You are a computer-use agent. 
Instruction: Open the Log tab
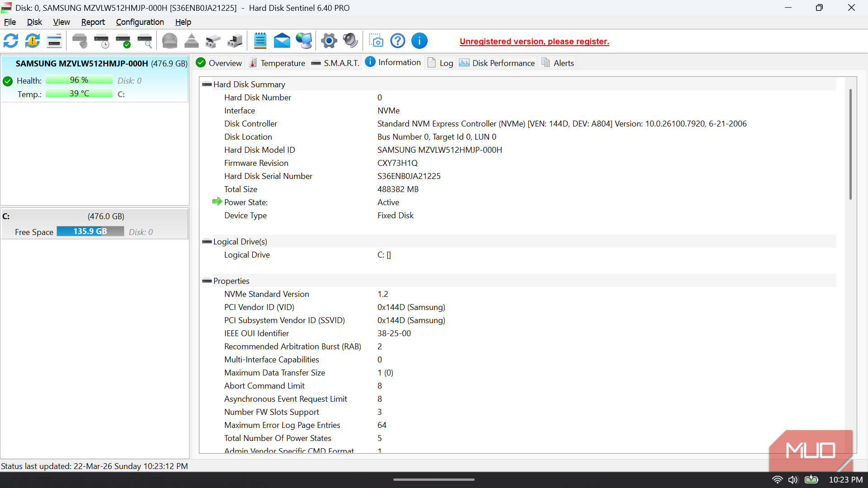tap(440, 63)
